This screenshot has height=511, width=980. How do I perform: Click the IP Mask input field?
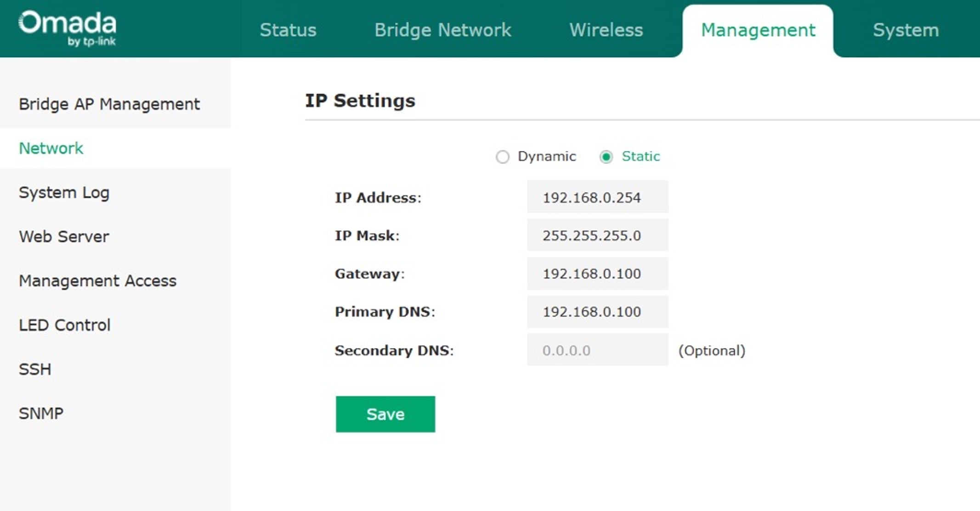597,235
